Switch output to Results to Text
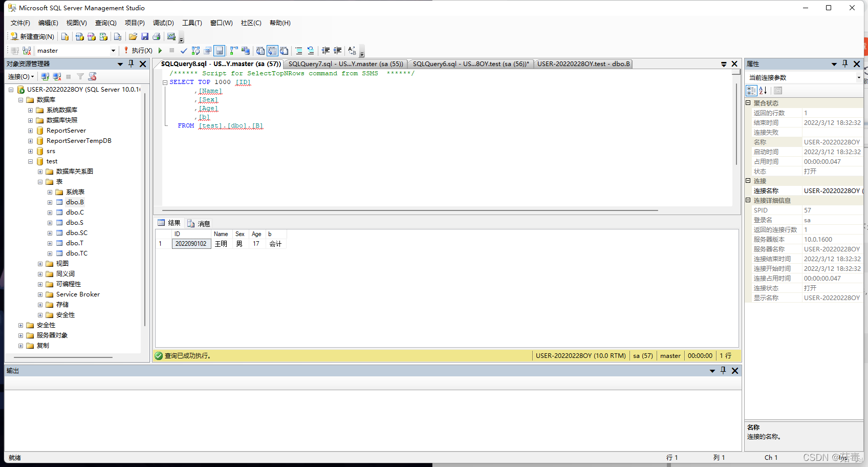The image size is (868, 467). point(261,51)
